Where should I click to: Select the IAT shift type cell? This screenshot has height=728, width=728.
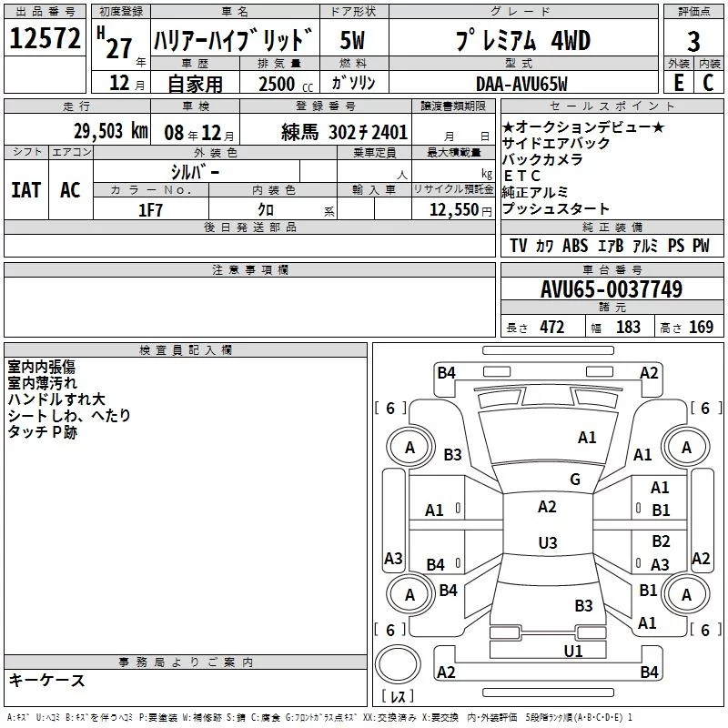[26, 189]
